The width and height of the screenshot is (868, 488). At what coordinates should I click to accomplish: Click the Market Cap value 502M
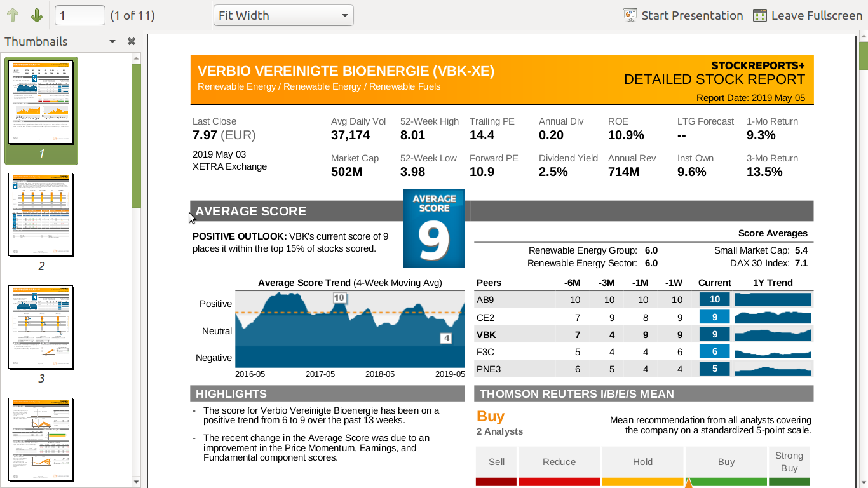[346, 172]
